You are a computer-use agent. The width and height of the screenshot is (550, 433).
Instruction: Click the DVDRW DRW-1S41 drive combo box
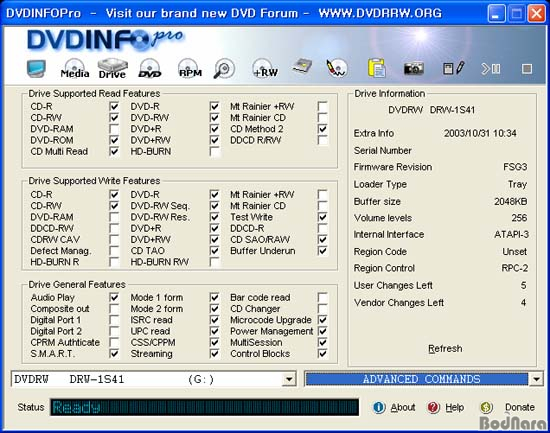coord(153,379)
